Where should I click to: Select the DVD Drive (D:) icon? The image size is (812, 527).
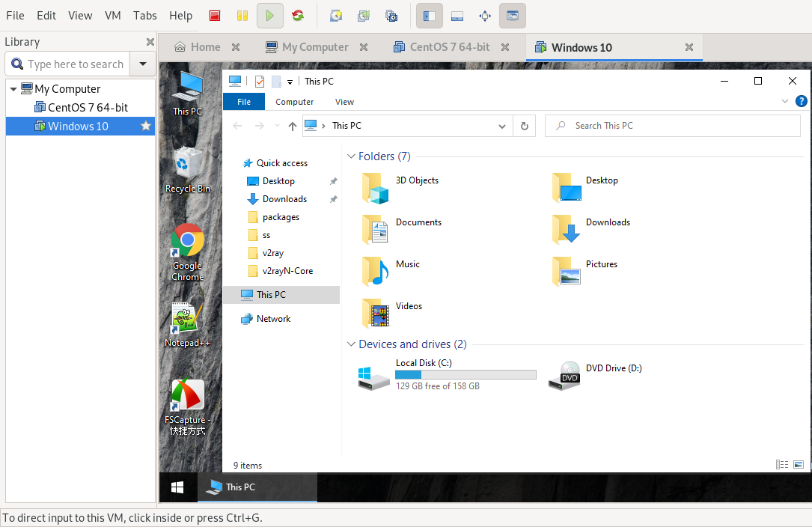565,375
